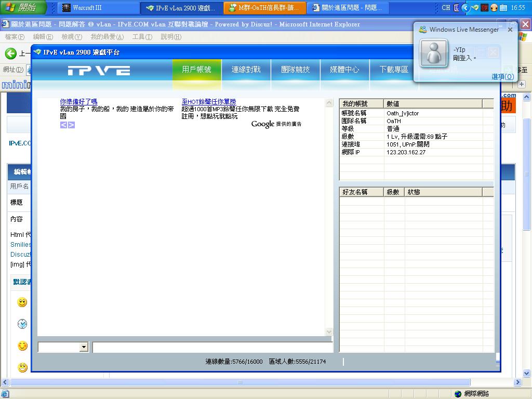Screen dimensions: 532x399
Task: Open the 團隊競技 tab
Action: [x=296, y=70]
